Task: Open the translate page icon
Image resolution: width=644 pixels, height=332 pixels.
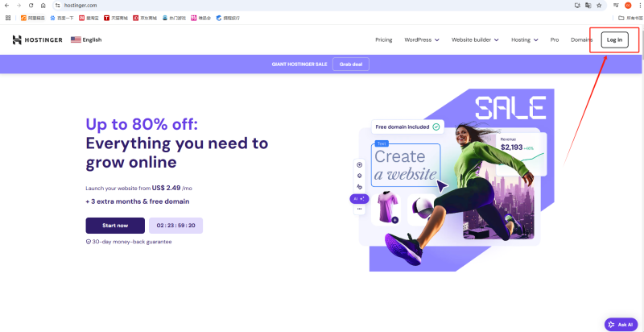Action: 588,6
